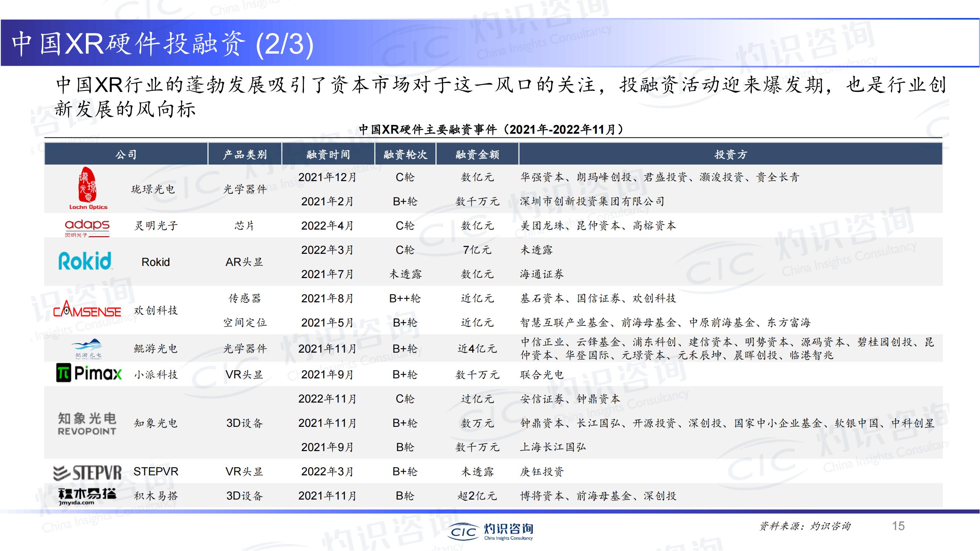The image size is (980, 551).
Task: Click the 7亿元 amount cell
Action: coord(477,250)
